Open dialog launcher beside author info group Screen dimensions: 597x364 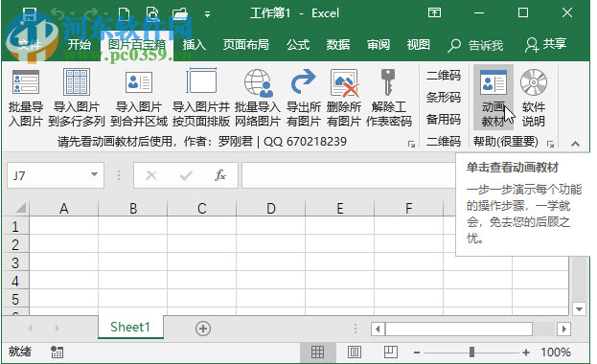pos(411,144)
